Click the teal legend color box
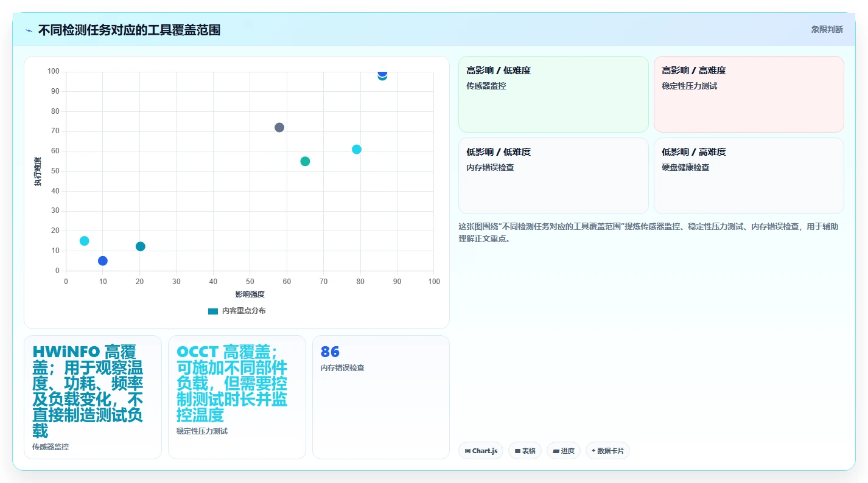Image resolution: width=868 pixels, height=483 pixels. click(x=212, y=311)
